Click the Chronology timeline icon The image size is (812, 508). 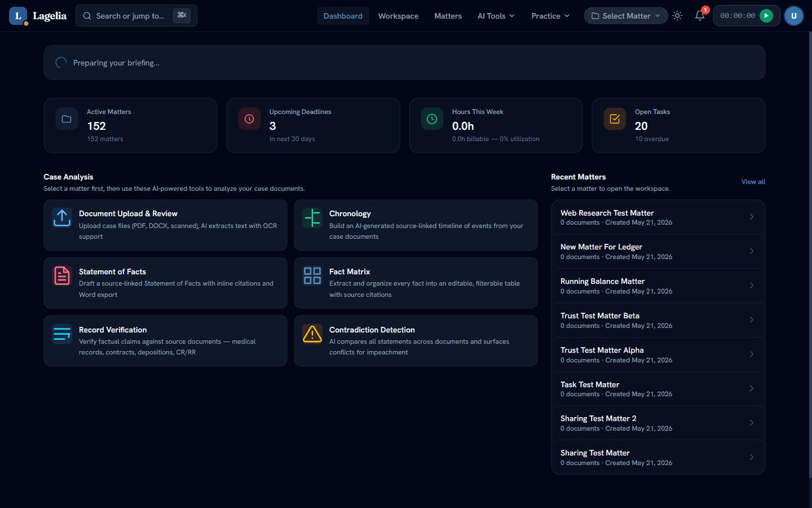(312, 217)
